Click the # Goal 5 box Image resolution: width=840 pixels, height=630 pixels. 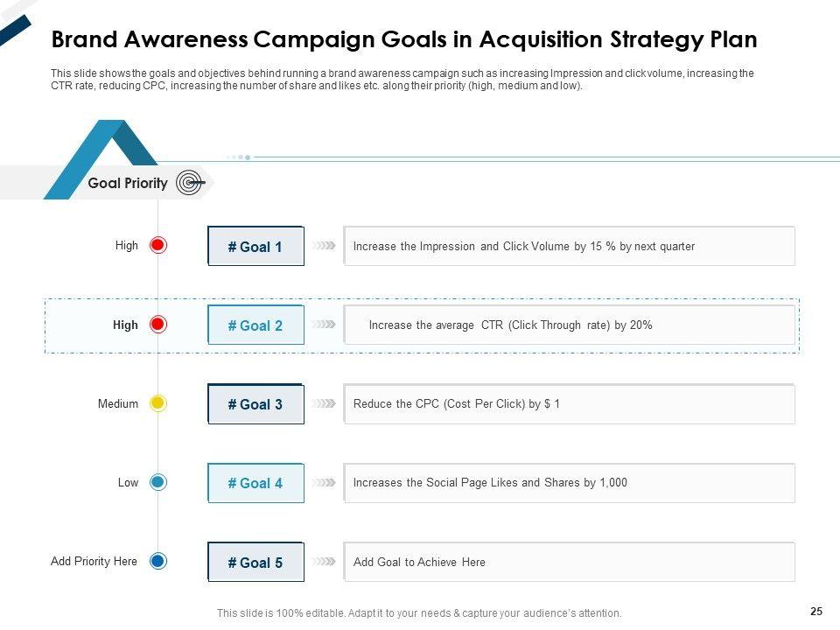255,563
